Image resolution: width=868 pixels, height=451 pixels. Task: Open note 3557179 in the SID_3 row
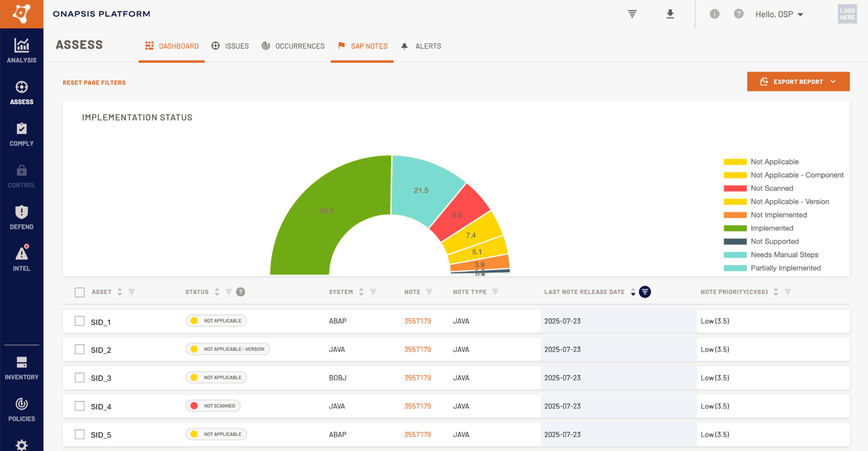pyautogui.click(x=418, y=378)
